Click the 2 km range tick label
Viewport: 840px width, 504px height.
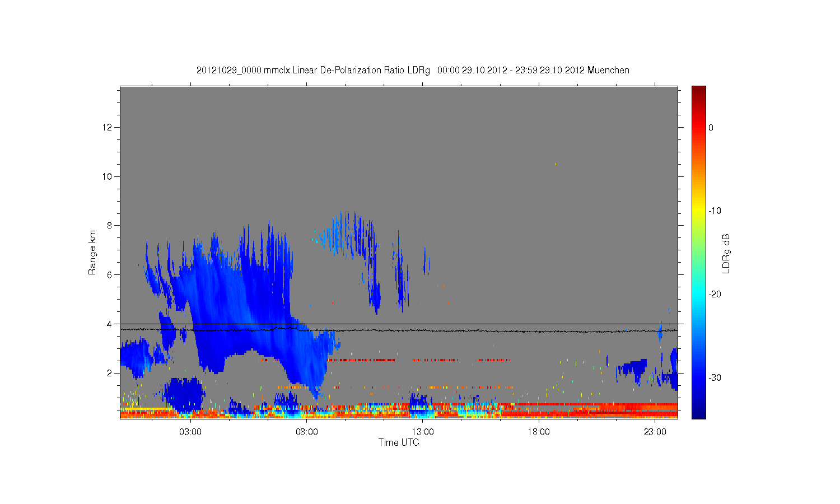pos(110,373)
